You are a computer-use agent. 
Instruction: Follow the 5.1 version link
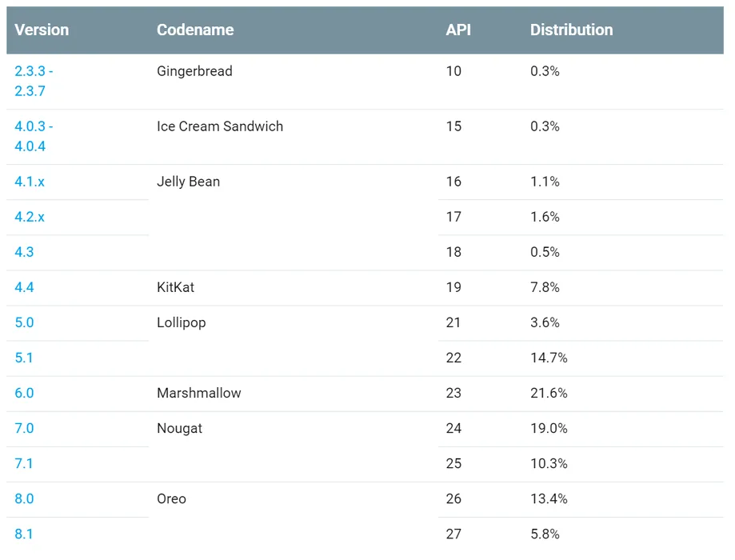24,358
